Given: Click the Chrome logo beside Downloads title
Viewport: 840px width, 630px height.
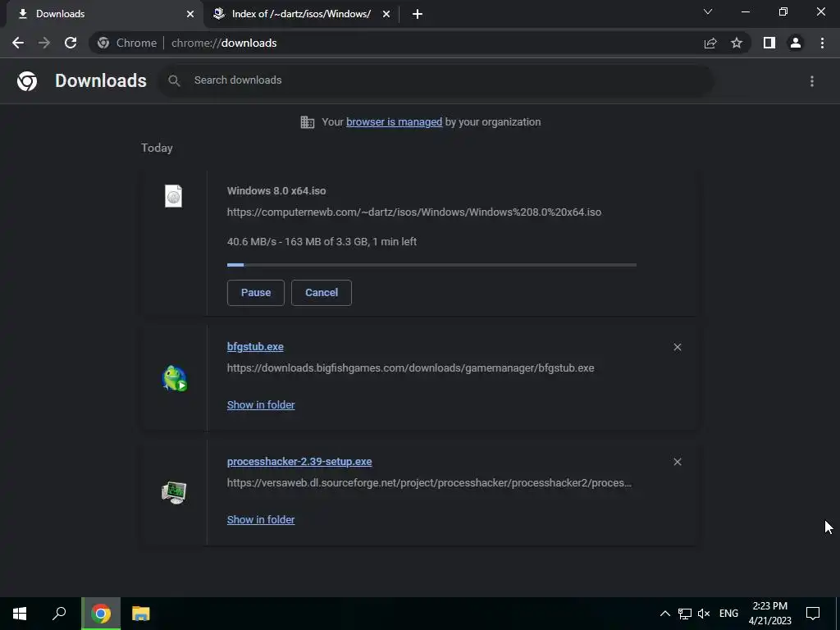Looking at the screenshot, I should [27, 81].
